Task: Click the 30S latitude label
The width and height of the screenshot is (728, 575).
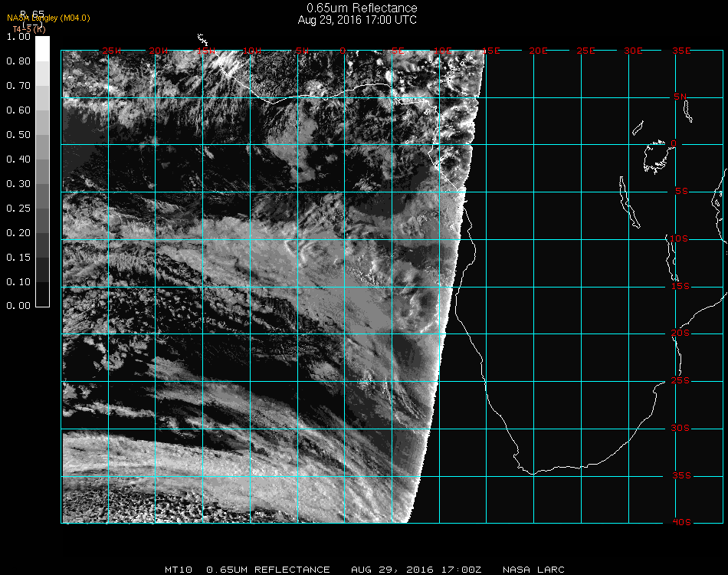Action: pyautogui.click(x=680, y=429)
